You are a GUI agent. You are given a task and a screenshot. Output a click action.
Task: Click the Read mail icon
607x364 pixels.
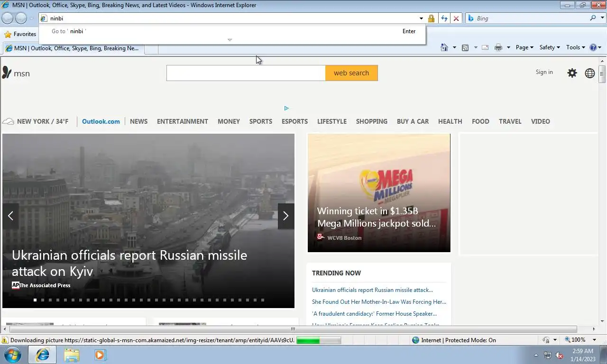(485, 47)
